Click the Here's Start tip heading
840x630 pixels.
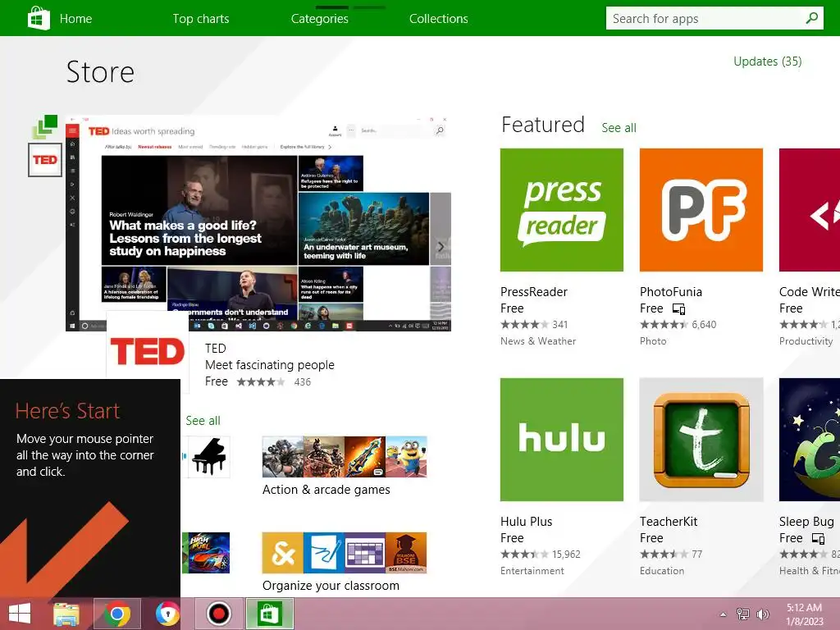[x=67, y=411]
